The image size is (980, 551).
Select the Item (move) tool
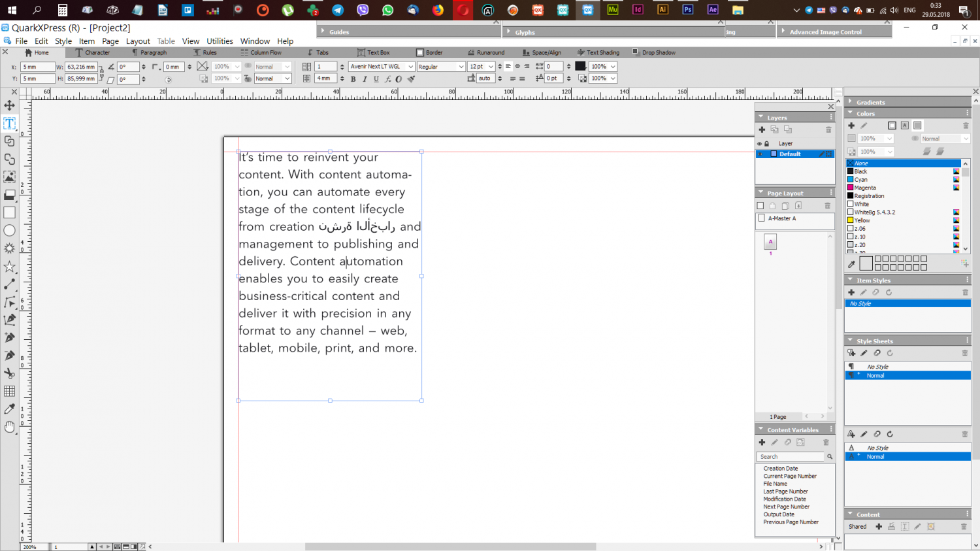pos(9,105)
